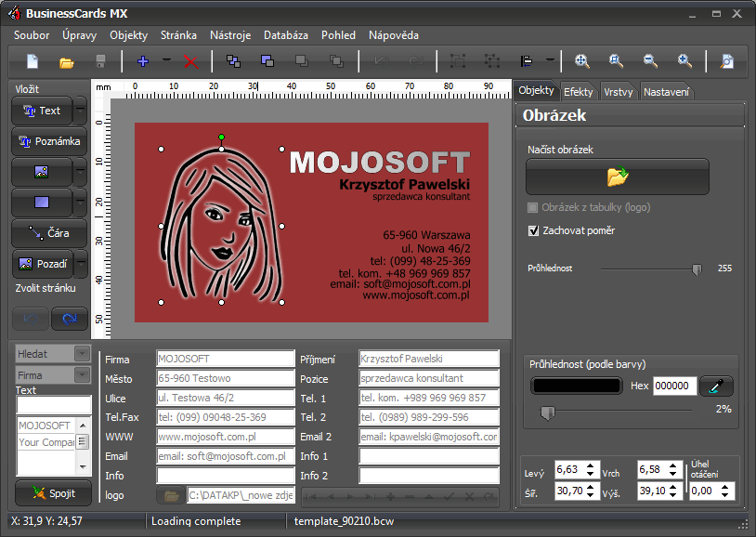Click the Průhlednost opacity slider handle

[x=697, y=268]
